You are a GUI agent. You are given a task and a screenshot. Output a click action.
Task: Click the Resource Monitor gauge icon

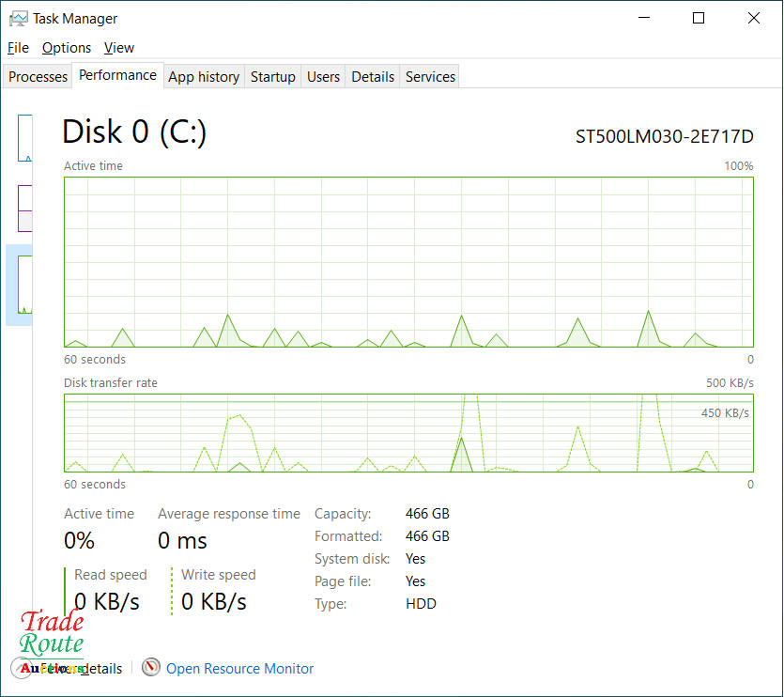point(151,668)
